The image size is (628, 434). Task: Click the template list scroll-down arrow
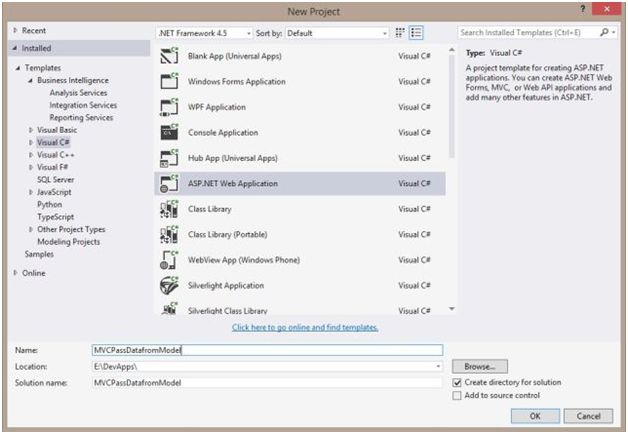[452, 309]
